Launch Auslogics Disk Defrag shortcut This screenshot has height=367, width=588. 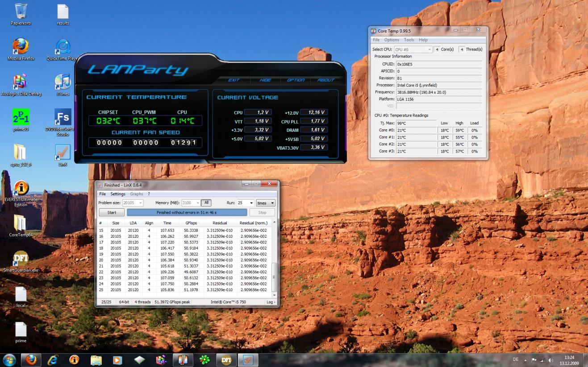coord(21,85)
